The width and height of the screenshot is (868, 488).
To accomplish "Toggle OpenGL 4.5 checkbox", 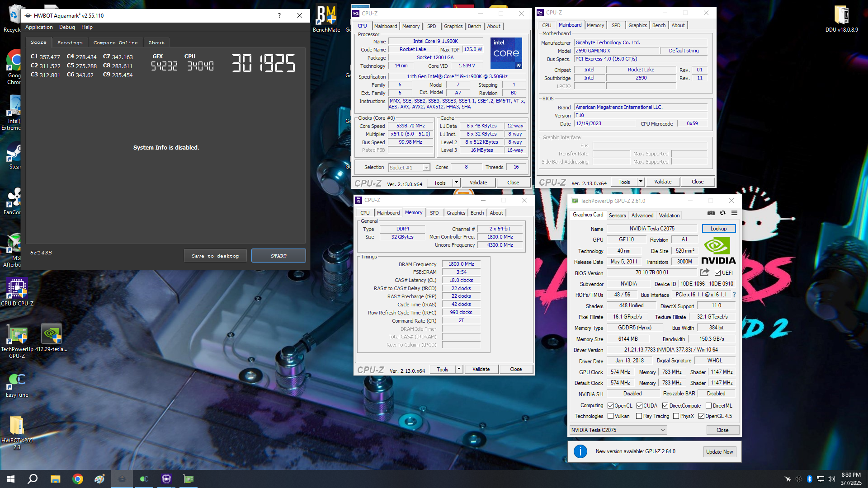I will [701, 416].
